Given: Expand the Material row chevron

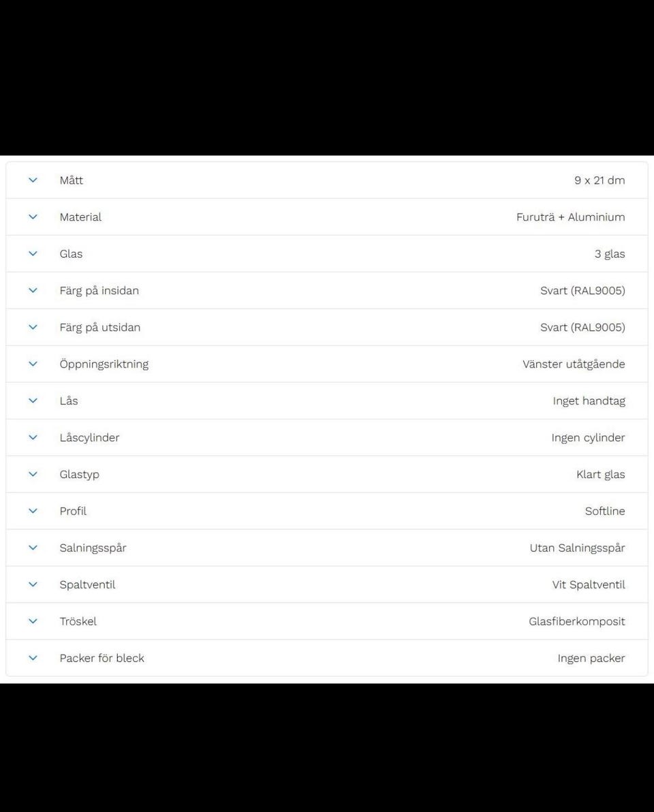Looking at the screenshot, I should tap(33, 217).
